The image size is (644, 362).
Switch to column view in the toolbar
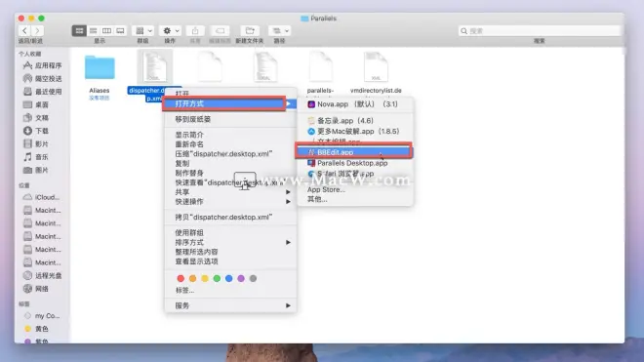pyautogui.click(x=106, y=31)
